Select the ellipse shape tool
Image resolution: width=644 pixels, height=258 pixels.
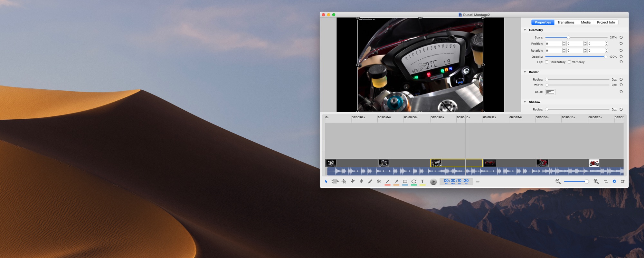pos(414,182)
